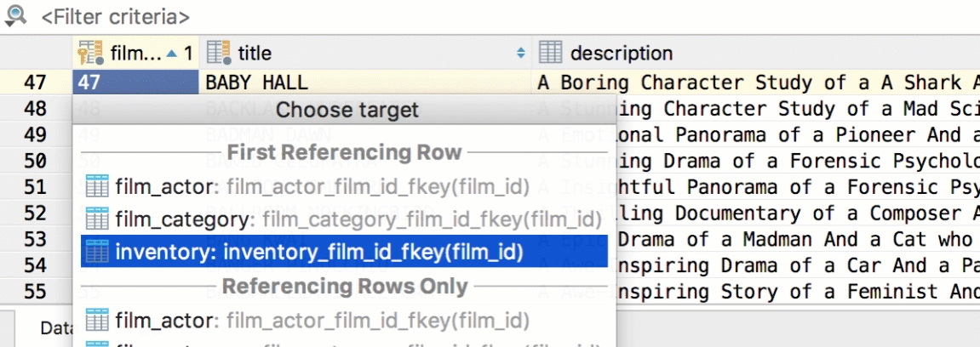Click the highlighted inventory table icon
The height and width of the screenshot is (347, 980).
(x=98, y=252)
